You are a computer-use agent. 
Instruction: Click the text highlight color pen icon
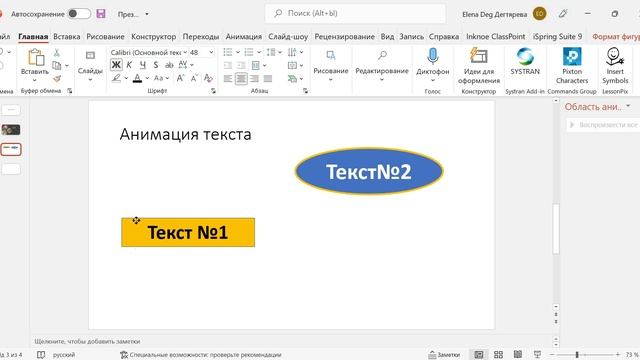[117, 78]
